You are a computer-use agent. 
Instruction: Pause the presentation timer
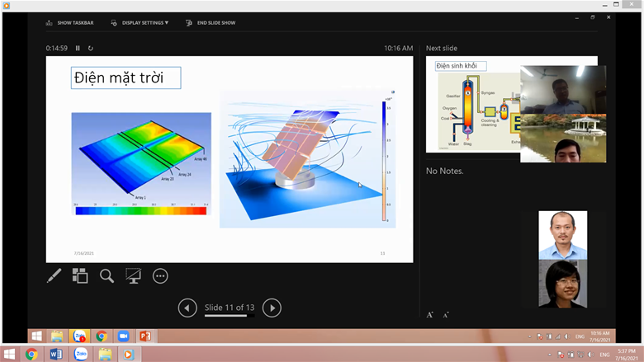click(x=78, y=49)
